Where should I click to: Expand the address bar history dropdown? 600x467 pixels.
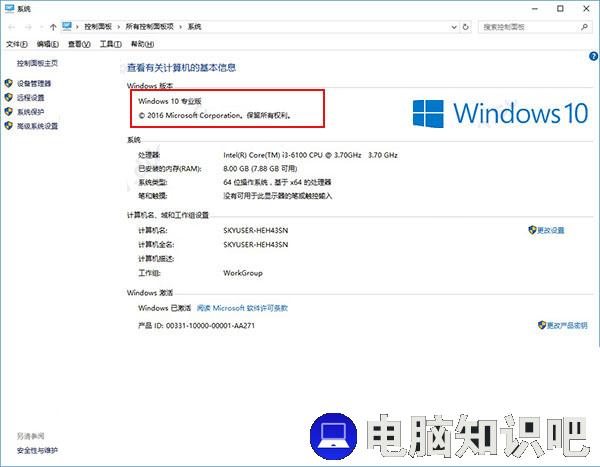point(454,27)
